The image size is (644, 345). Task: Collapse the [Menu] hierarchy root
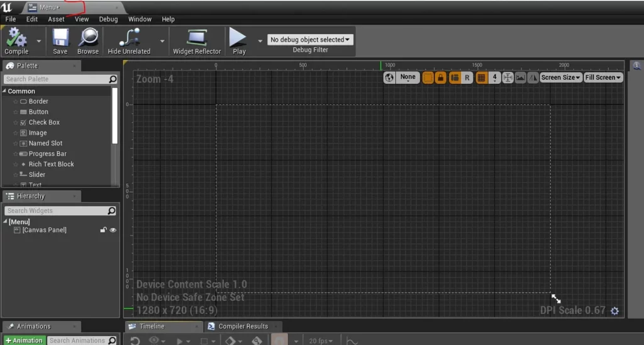click(5, 221)
